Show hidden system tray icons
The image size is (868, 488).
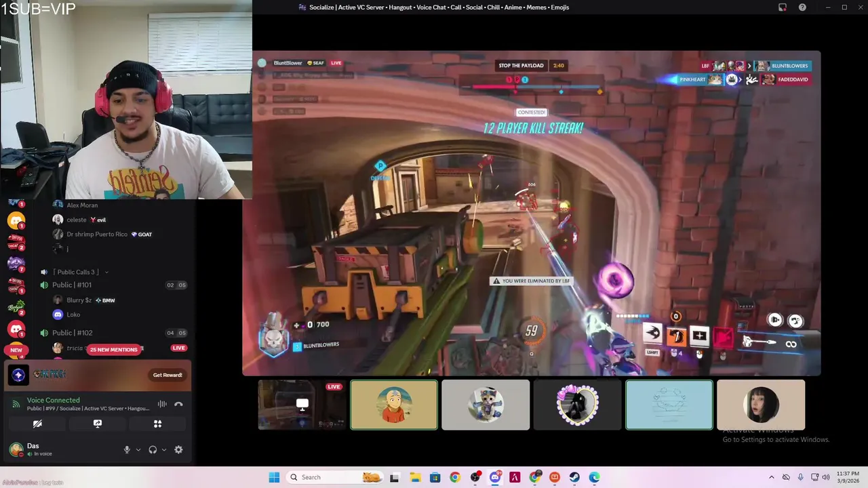click(772, 477)
